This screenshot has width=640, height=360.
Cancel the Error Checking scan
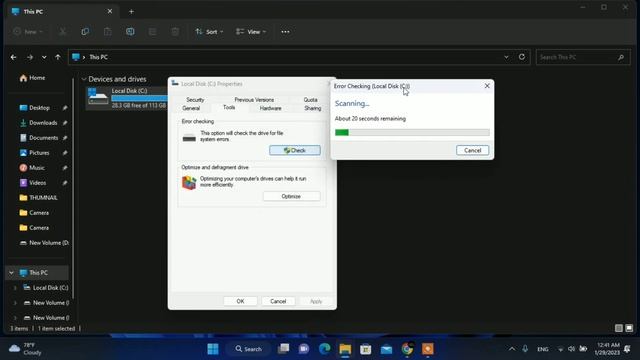tap(472, 150)
